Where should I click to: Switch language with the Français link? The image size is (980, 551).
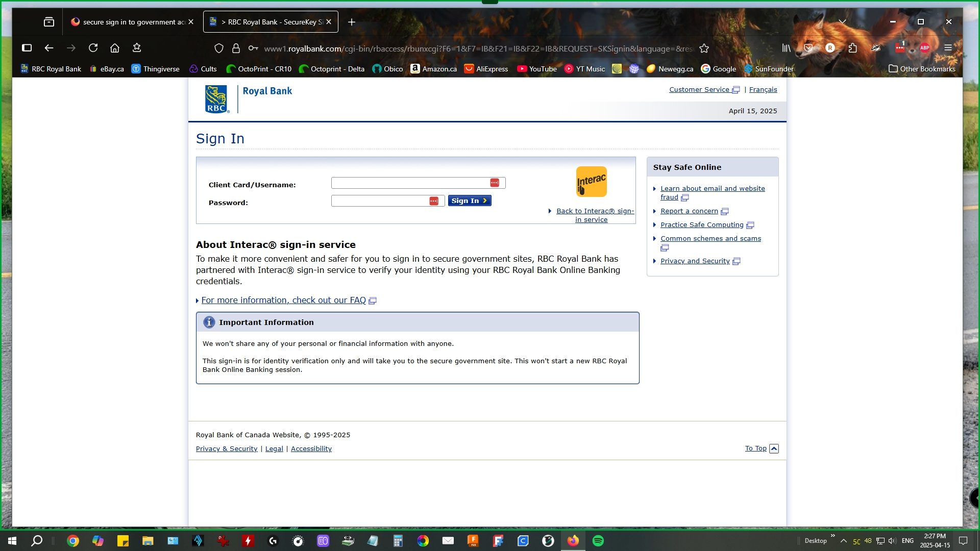click(763, 90)
